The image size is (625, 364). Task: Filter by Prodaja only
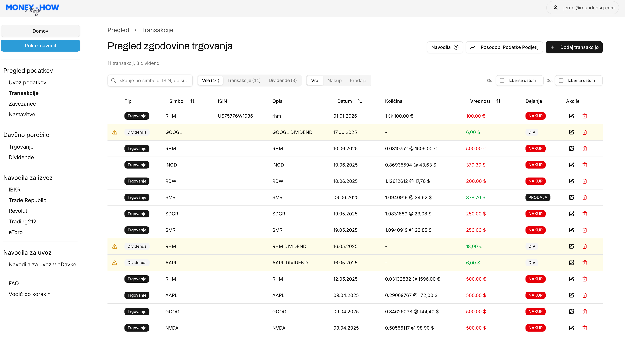tap(358, 81)
